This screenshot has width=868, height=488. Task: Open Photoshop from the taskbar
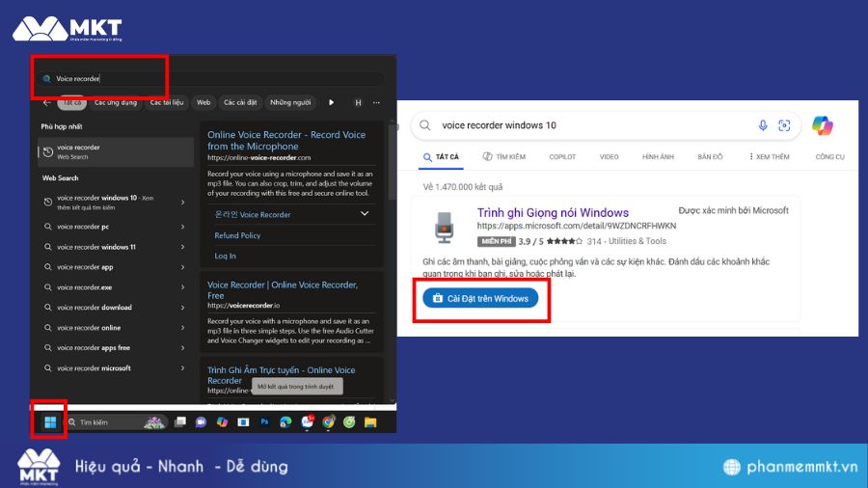click(x=264, y=422)
